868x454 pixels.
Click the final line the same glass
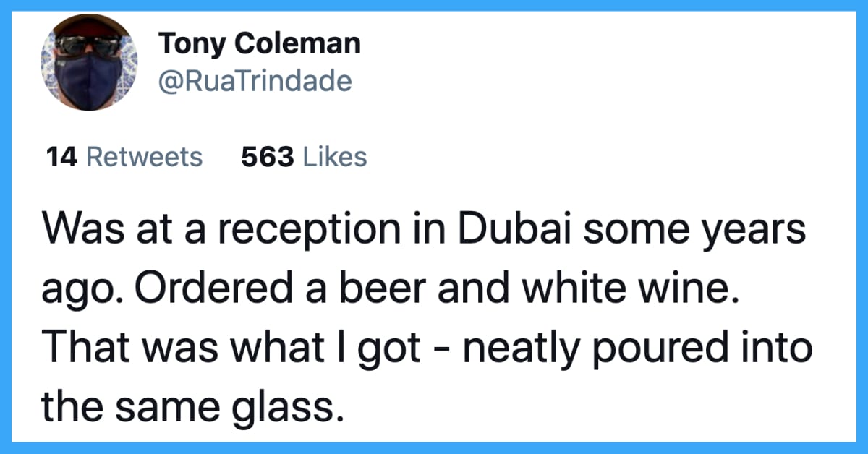[x=190, y=409]
